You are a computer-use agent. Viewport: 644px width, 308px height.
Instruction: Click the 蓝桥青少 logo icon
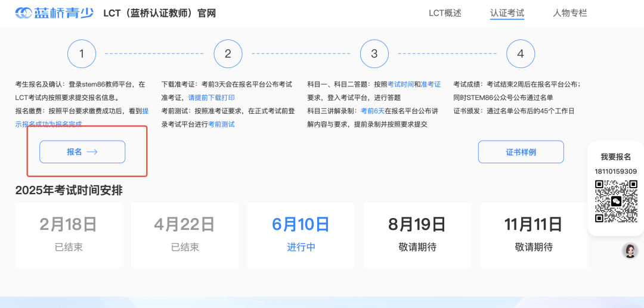tap(26, 13)
